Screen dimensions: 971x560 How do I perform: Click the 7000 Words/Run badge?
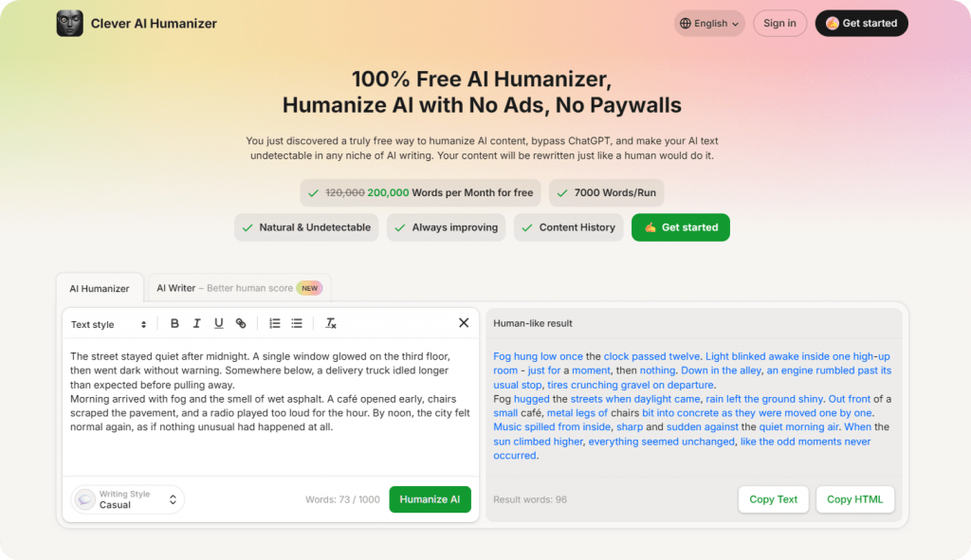(x=606, y=193)
